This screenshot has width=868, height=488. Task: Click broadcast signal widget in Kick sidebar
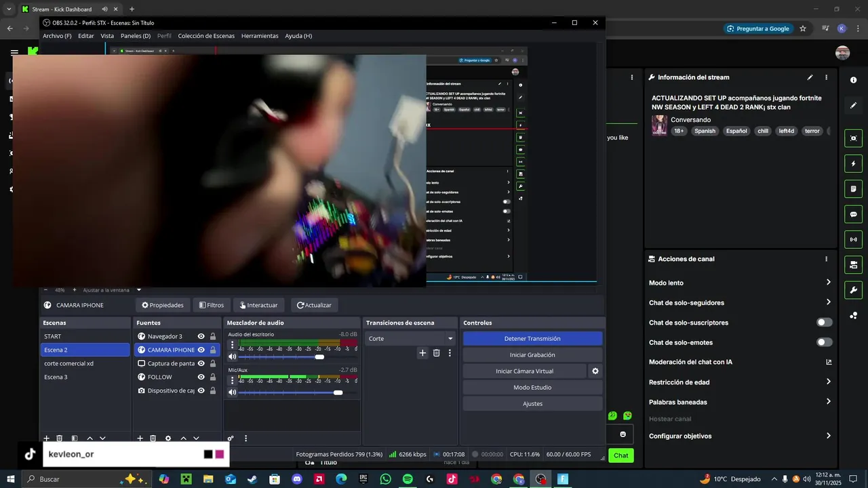click(853, 239)
